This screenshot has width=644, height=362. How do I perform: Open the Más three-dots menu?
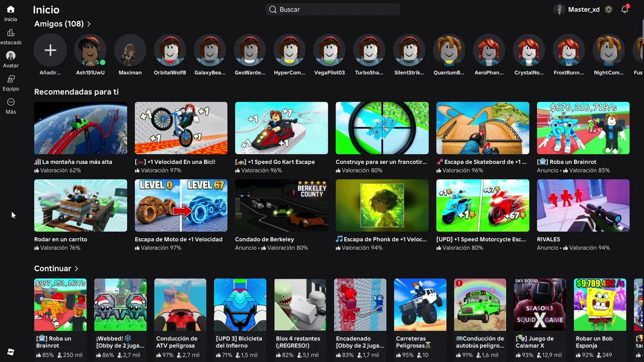[11, 102]
